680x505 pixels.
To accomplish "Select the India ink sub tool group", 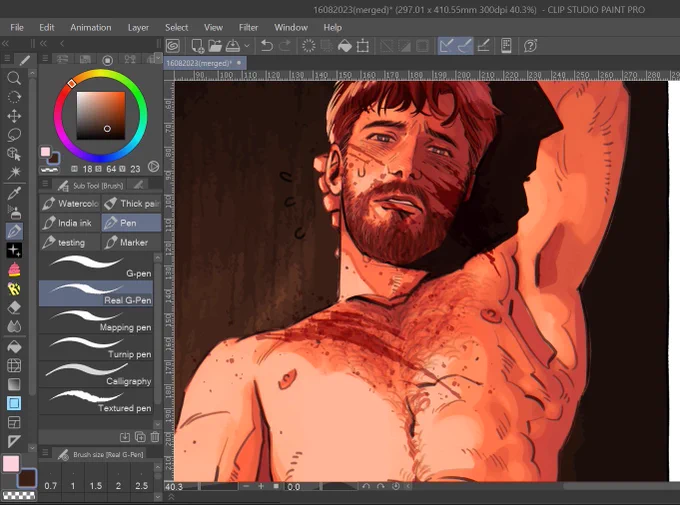I will (x=70, y=223).
